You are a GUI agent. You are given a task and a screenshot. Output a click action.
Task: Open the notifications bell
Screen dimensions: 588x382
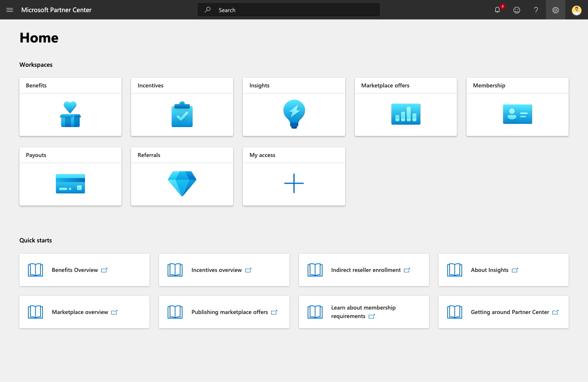click(x=497, y=10)
